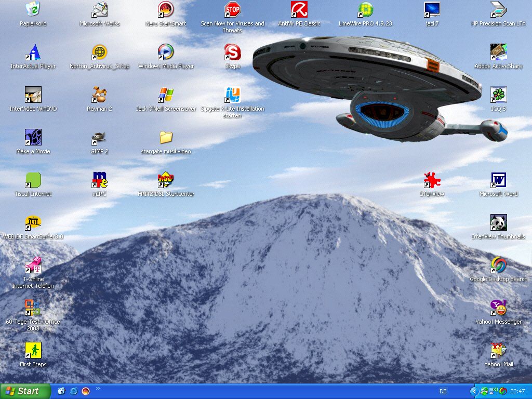The height and width of the screenshot is (399, 532).
Task: Click the mIRC desktop shortcut
Action: point(99,180)
